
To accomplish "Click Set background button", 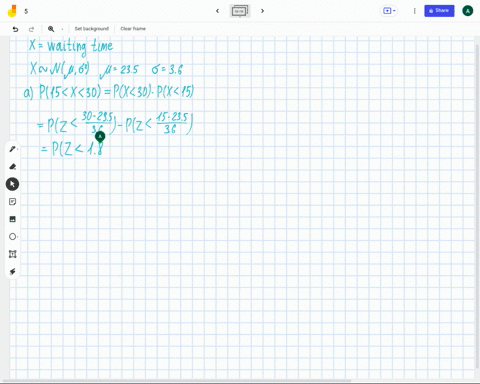I will 92,29.
